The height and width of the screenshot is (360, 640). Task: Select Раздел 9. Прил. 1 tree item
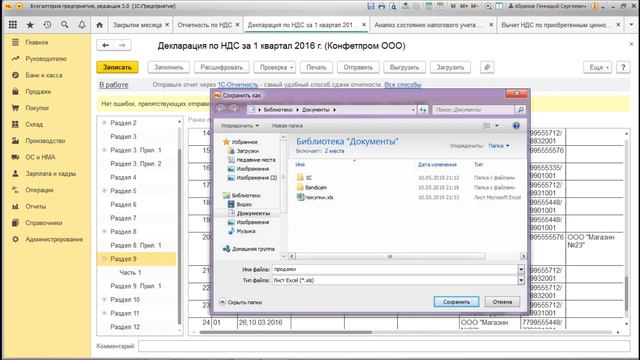click(x=136, y=286)
